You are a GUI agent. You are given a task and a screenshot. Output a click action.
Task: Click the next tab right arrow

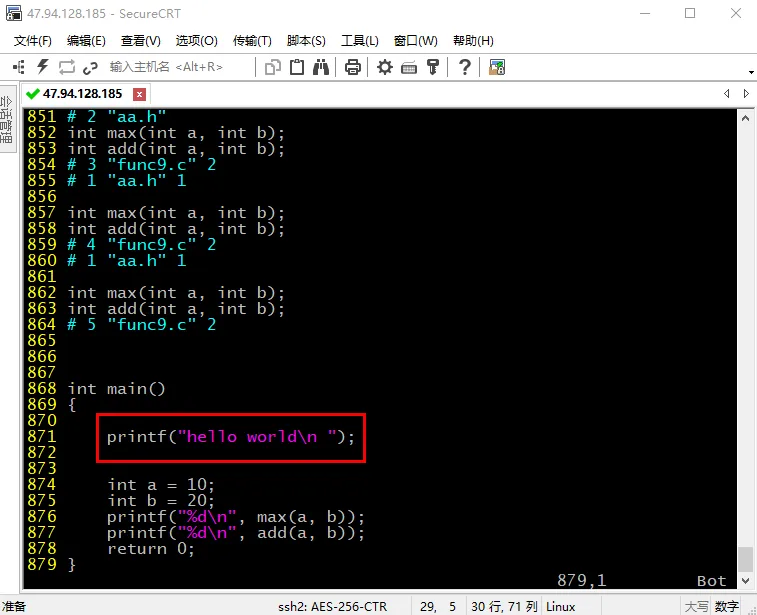click(746, 94)
